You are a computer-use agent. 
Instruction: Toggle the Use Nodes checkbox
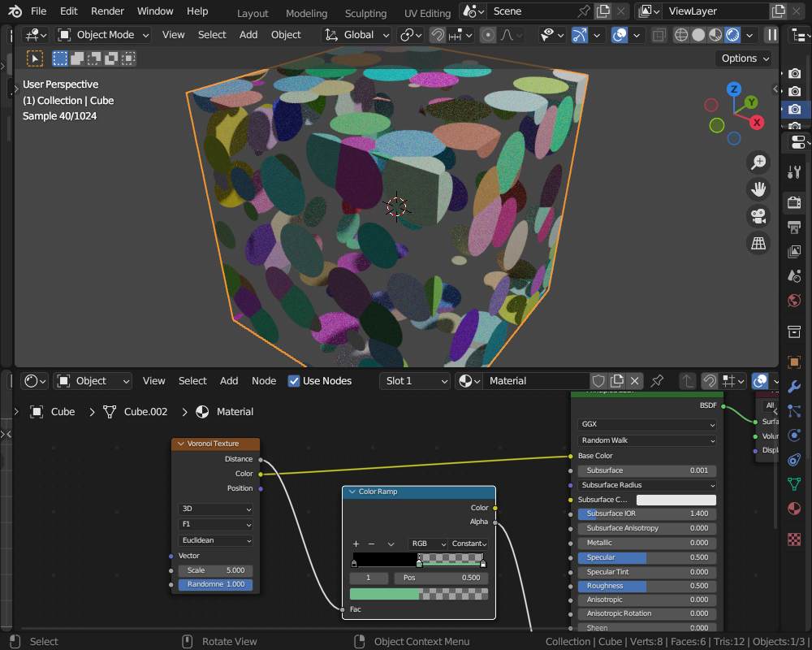293,381
